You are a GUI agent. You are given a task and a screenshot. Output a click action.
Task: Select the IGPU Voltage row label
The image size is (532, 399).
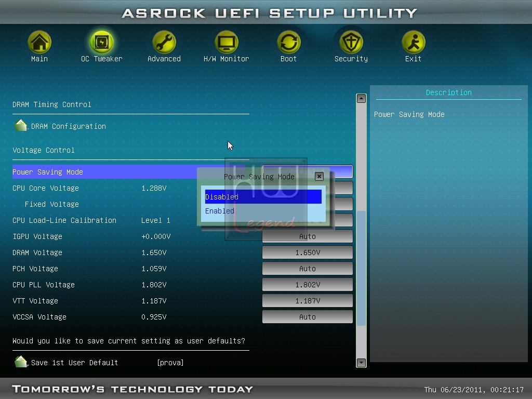tap(37, 236)
